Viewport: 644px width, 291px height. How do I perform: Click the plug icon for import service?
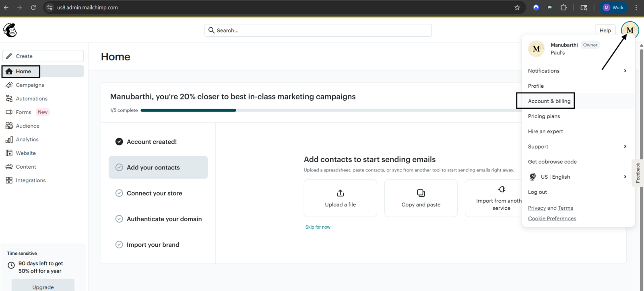[502, 189]
